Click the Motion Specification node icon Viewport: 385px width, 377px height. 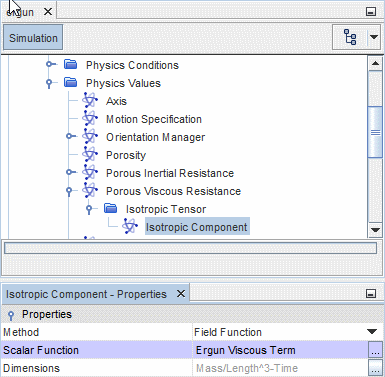point(90,118)
